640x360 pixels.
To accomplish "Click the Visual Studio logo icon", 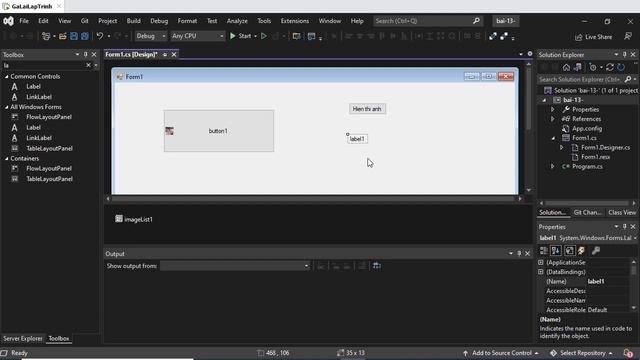I will pyautogui.click(x=8, y=21).
